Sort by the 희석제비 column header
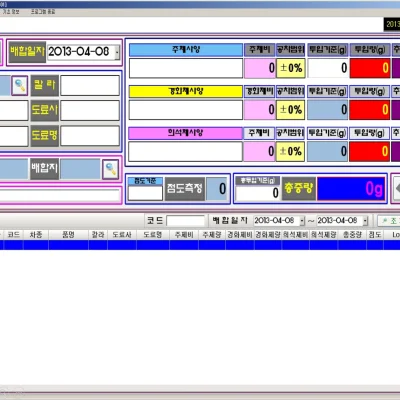 296,235
